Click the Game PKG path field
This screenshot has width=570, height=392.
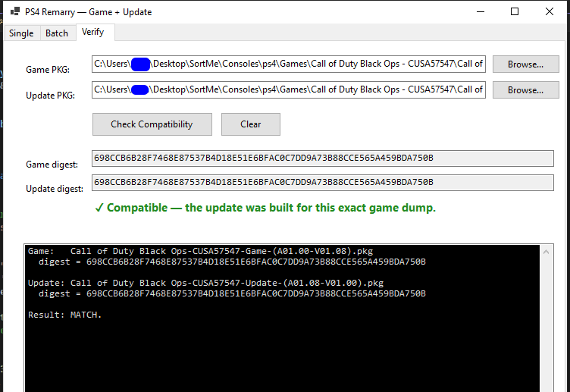click(x=289, y=64)
